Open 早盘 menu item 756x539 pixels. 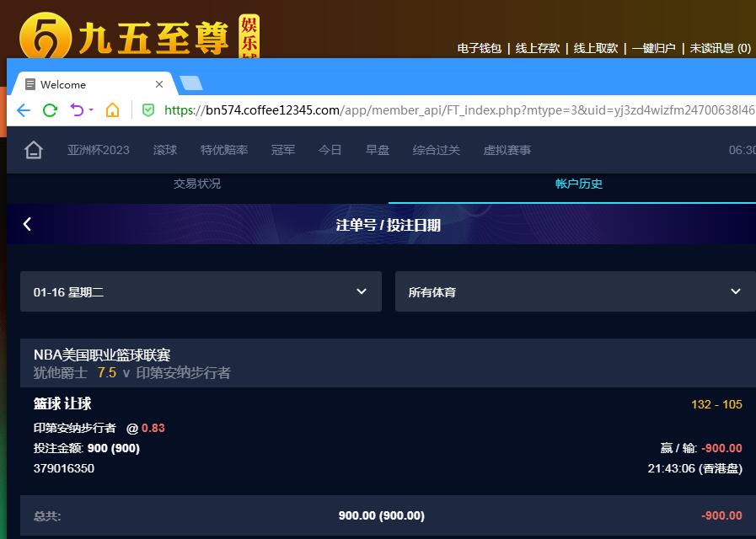point(377,150)
